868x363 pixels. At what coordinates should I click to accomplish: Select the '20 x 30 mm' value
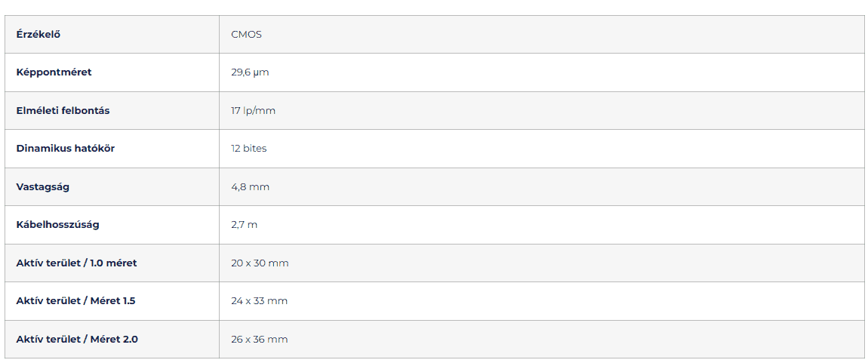260,263
